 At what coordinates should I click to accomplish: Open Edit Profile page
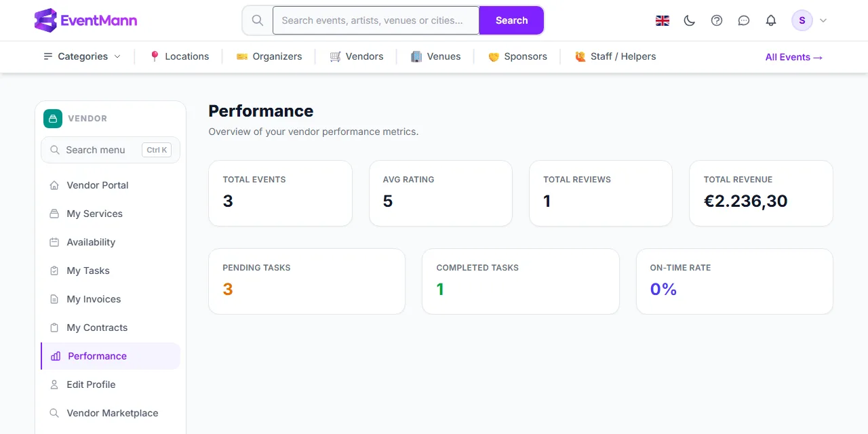point(111,384)
